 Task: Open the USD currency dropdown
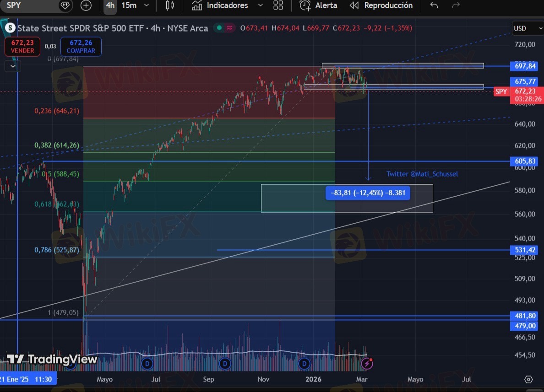528,28
